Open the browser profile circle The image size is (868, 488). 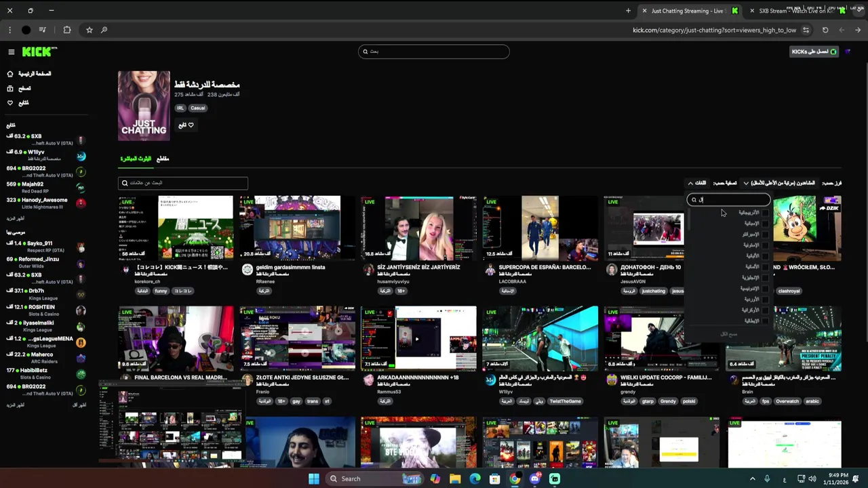tap(26, 30)
